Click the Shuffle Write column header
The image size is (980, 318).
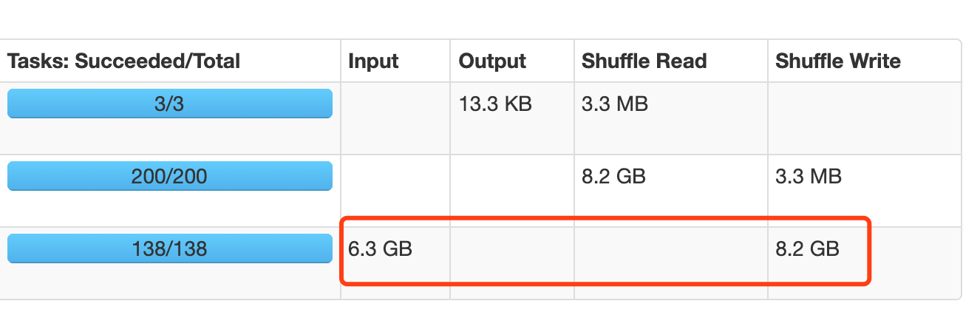837,61
